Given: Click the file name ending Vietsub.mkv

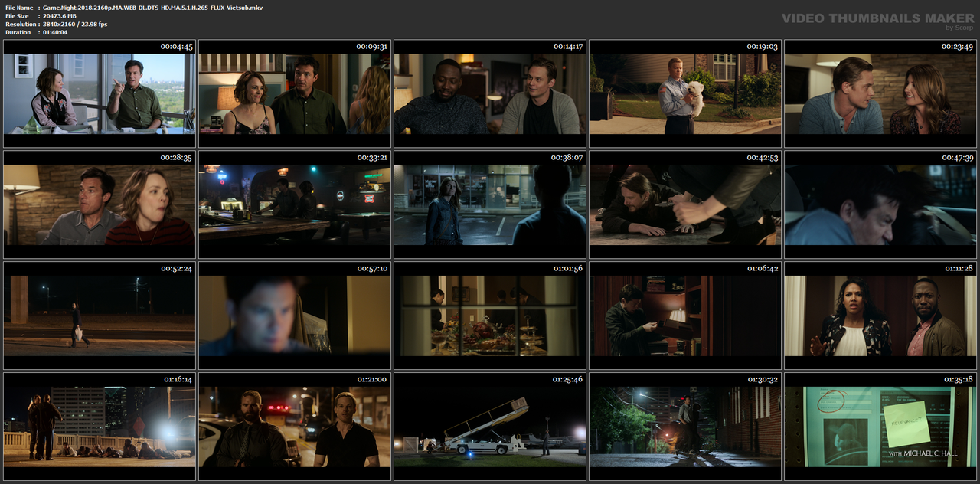Looking at the screenshot, I should (x=152, y=7).
